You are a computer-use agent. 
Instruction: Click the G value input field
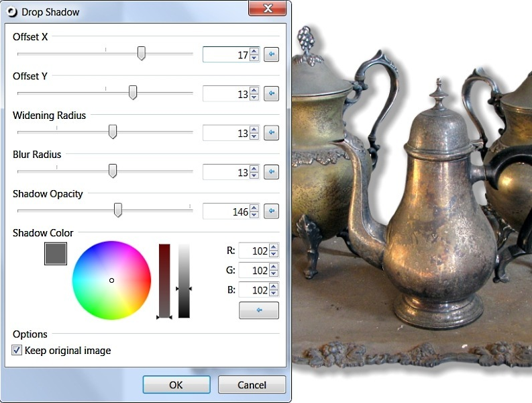pos(254,271)
